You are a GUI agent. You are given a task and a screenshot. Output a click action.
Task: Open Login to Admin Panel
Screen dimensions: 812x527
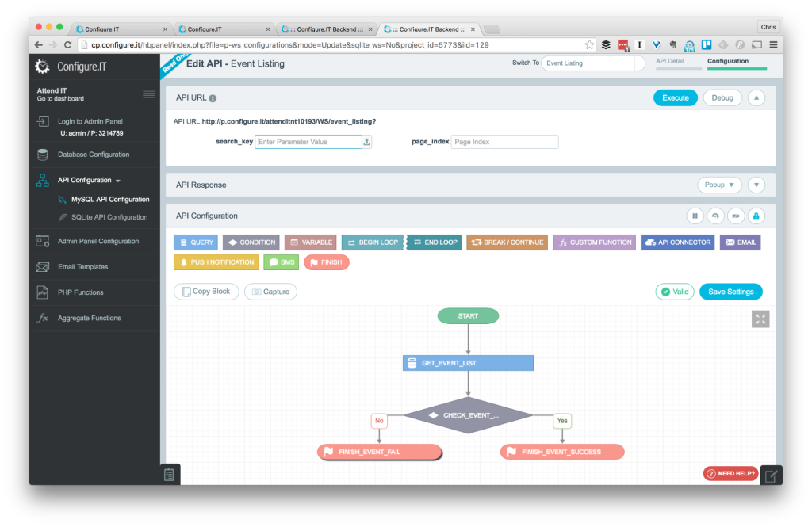[90, 121]
